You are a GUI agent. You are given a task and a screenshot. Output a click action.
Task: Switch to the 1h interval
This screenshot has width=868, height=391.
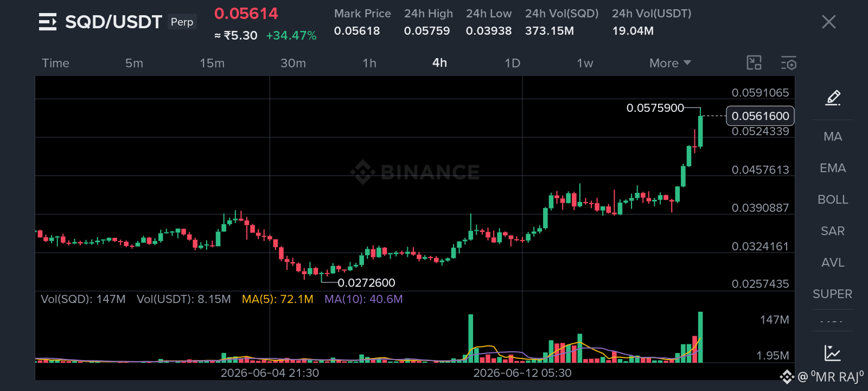point(369,63)
